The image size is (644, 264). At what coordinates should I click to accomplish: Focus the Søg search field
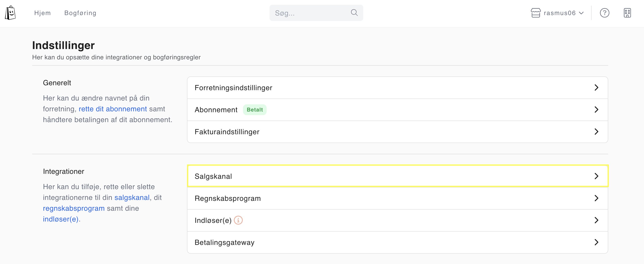point(310,13)
